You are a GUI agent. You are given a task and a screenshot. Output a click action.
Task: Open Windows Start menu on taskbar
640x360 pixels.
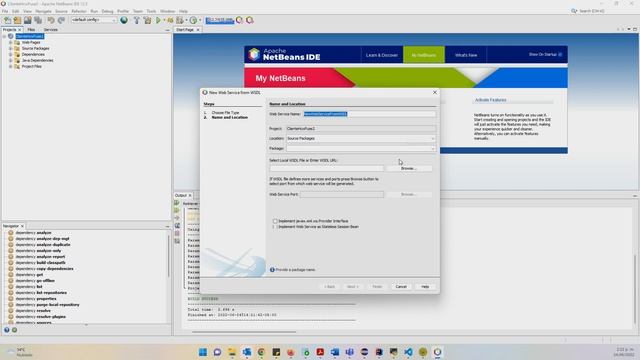point(203,352)
